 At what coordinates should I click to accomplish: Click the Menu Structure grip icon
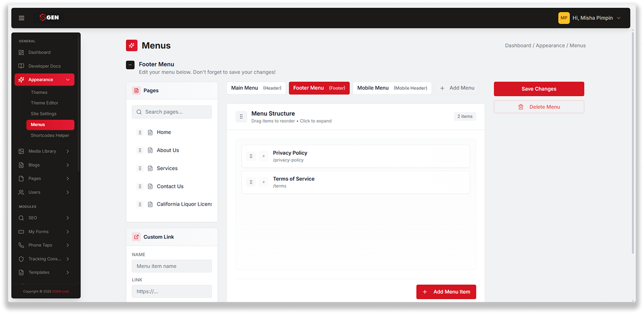point(241,117)
